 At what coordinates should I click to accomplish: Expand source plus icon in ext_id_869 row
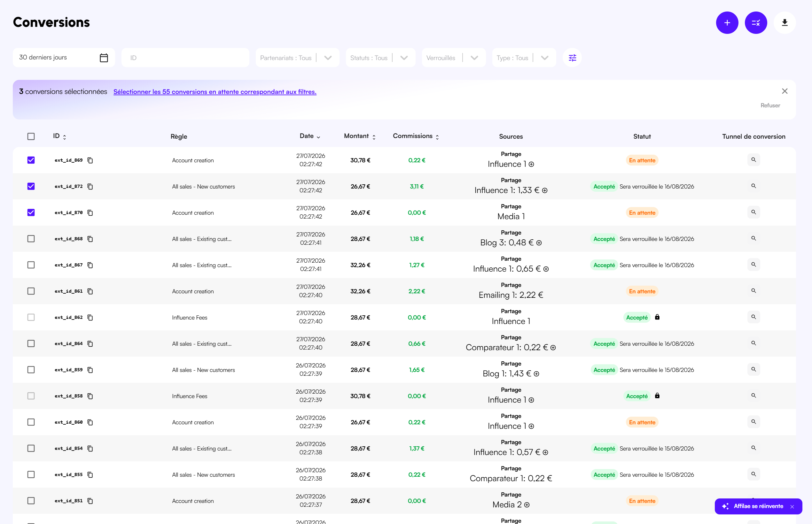tap(531, 164)
